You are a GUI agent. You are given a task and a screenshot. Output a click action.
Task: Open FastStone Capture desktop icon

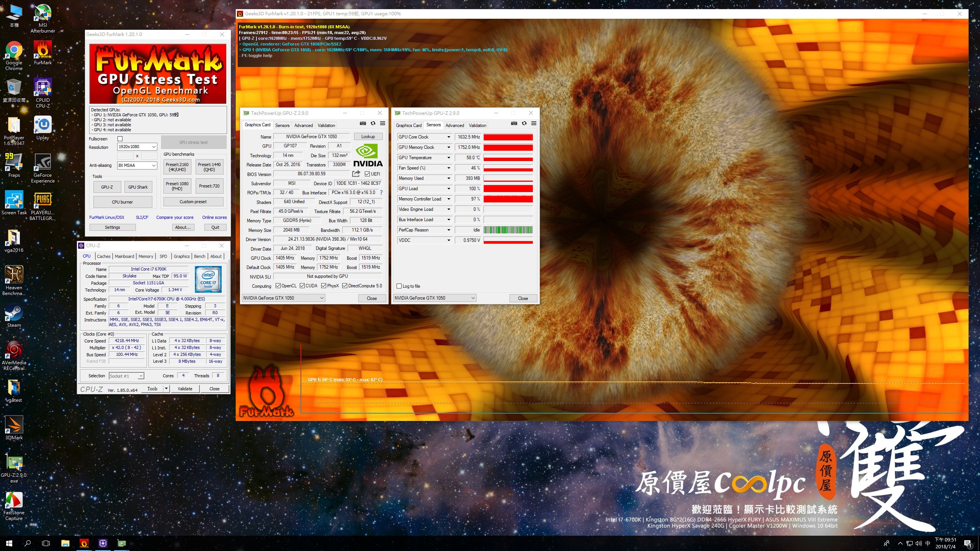tap(14, 505)
